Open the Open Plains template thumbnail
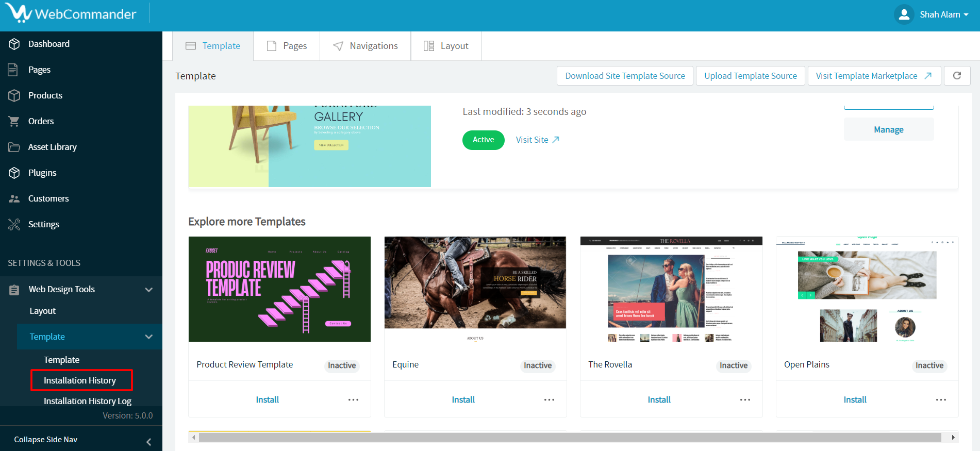This screenshot has width=980, height=451. point(867,289)
